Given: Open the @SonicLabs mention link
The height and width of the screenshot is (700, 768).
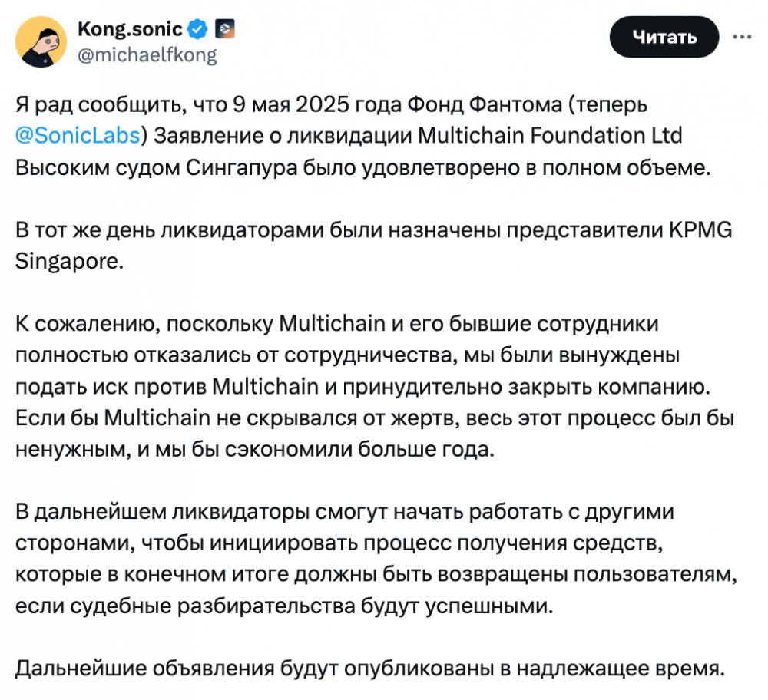Looking at the screenshot, I should point(78,136).
